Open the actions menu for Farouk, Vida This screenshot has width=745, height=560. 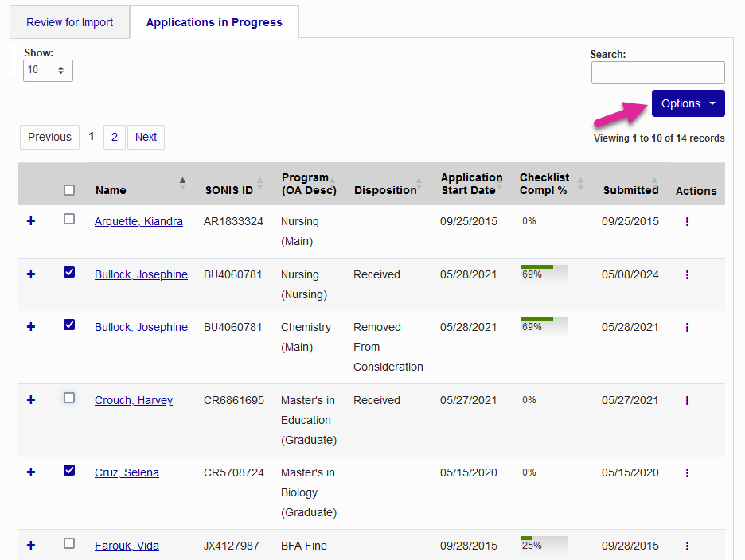coord(687,546)
